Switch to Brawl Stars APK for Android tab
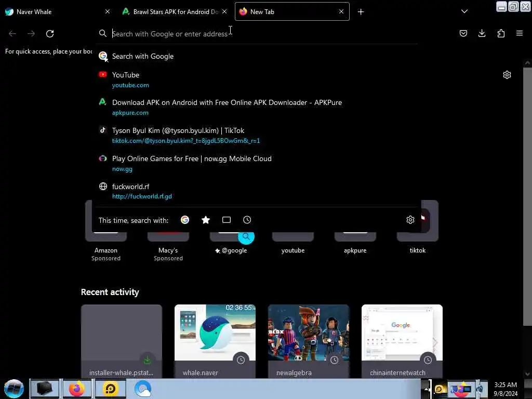This screenshot has height=399, width=532. (175, 11)
